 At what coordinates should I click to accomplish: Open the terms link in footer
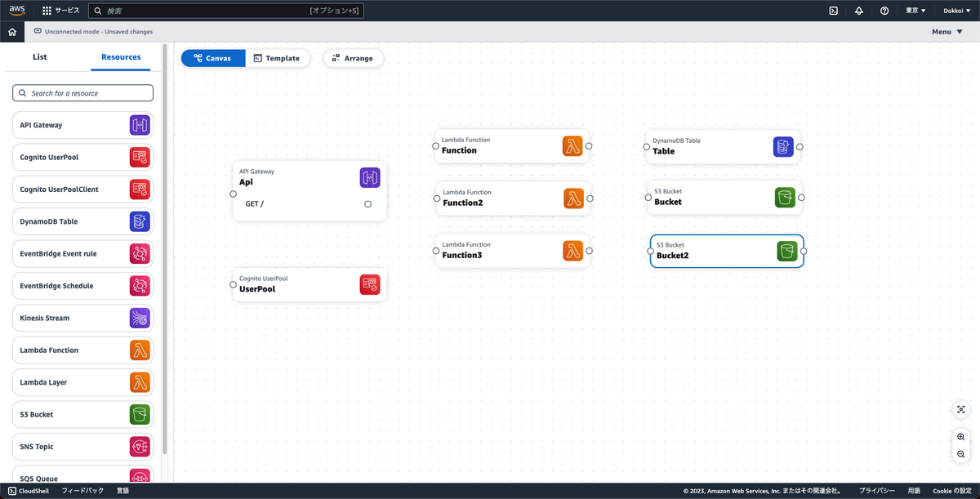(915, 491)
